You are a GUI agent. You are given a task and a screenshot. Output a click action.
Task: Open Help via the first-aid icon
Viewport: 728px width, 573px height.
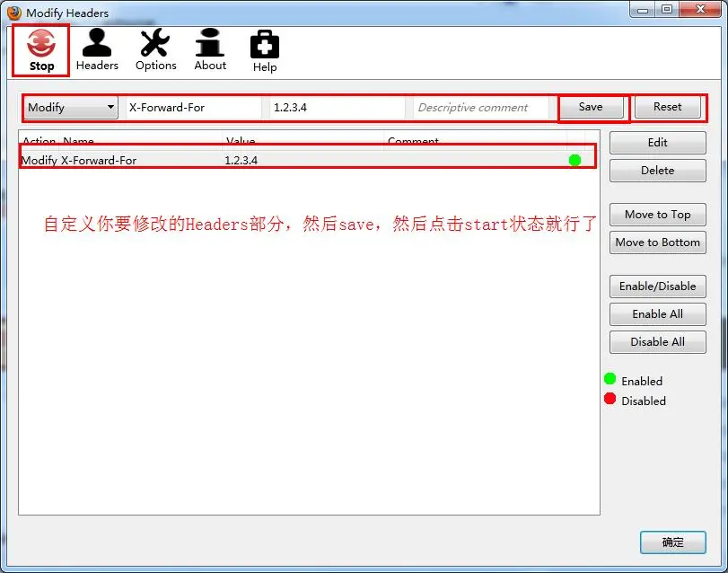click(265, 51)
